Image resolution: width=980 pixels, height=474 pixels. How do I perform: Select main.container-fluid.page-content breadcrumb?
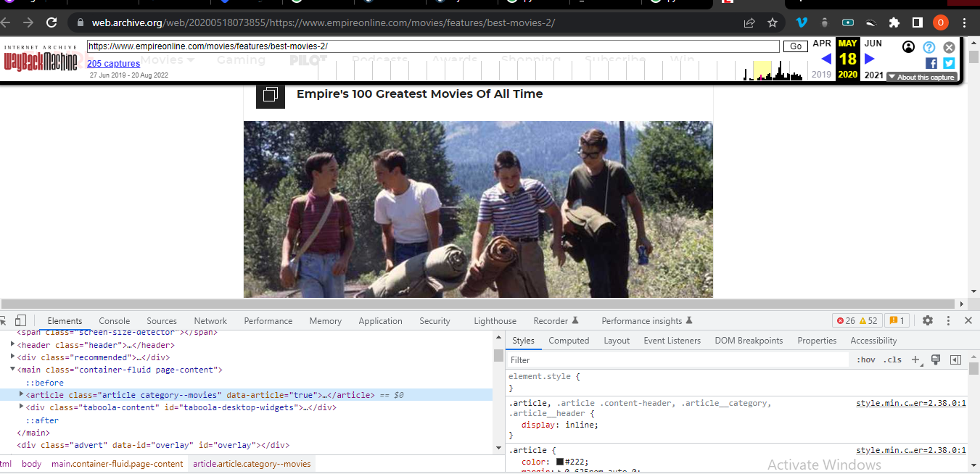click(x=118, y=464)
